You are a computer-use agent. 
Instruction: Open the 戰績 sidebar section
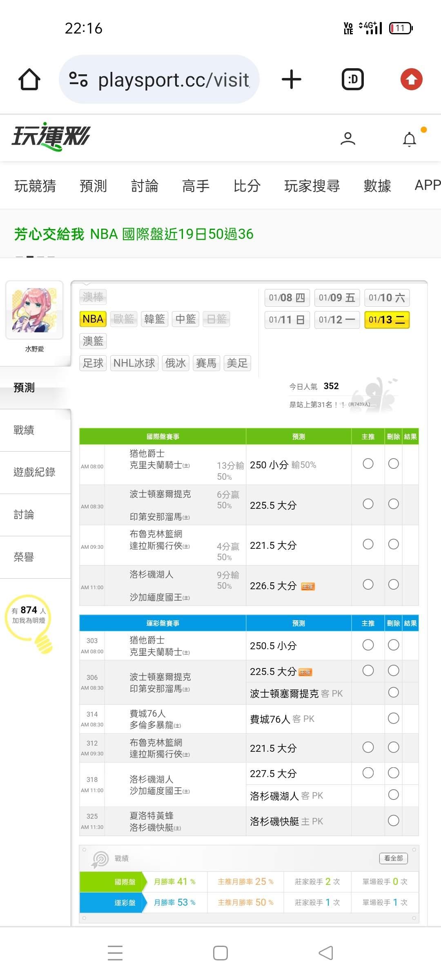(24, 430)
